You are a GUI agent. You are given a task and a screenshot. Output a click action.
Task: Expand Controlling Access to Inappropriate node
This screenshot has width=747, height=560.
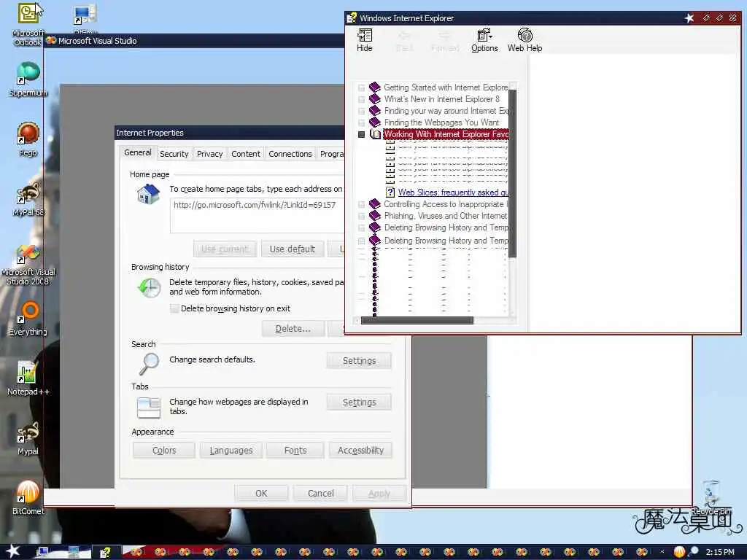362,204
